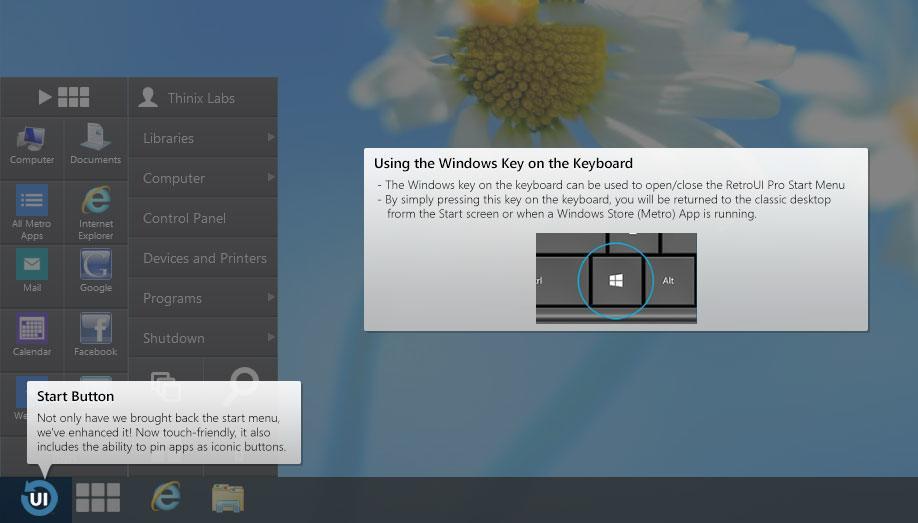Expand the Computer submenu arrow

pos(270,177)
